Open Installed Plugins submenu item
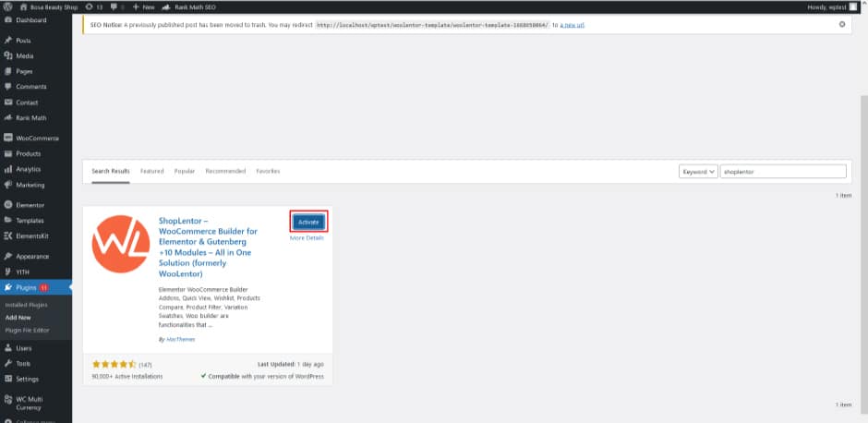This screenshot has height=423, width=868. pos(27,304)
